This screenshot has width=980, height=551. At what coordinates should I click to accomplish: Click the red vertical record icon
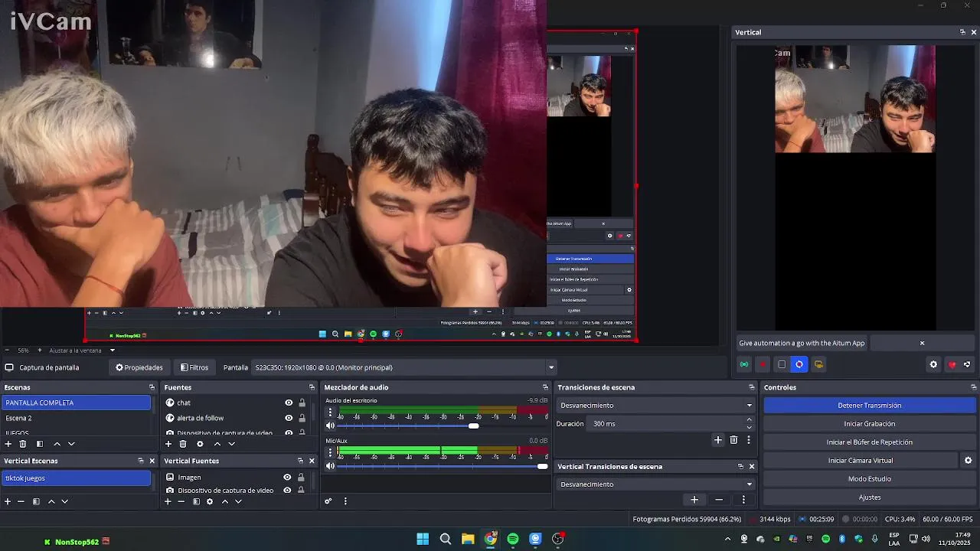point(763,364)
